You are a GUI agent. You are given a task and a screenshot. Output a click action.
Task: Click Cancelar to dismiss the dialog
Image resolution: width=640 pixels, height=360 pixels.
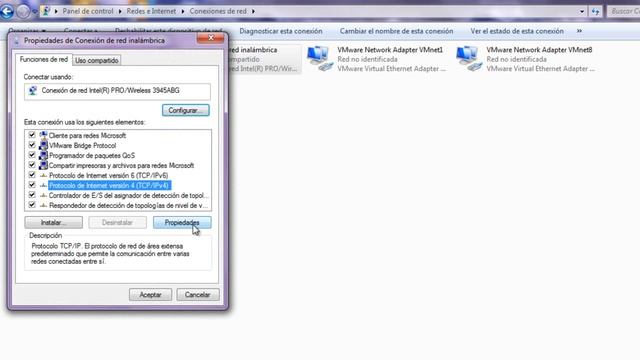(x=198, y=295)
